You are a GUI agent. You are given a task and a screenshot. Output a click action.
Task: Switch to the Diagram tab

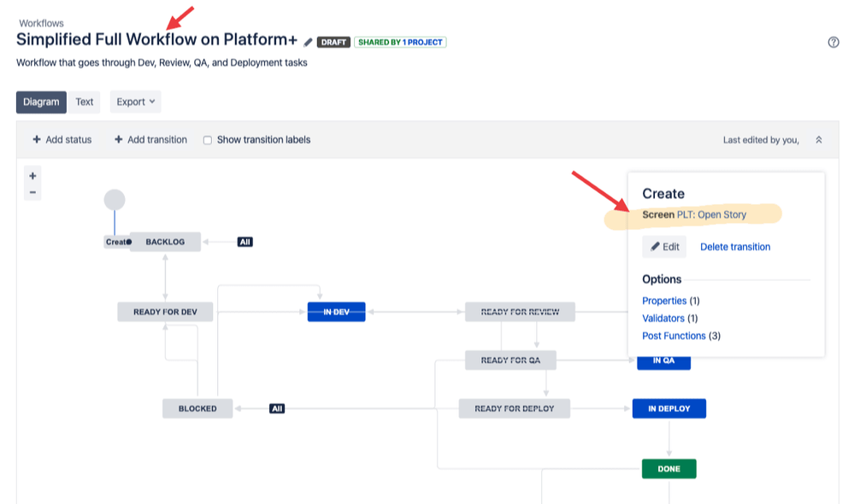(x=41, y=102)
